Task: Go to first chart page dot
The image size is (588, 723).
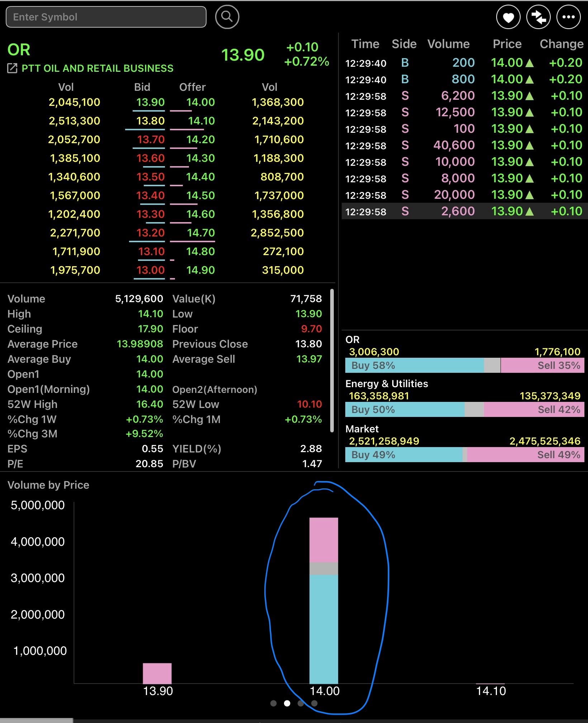Action: [274, 703]
